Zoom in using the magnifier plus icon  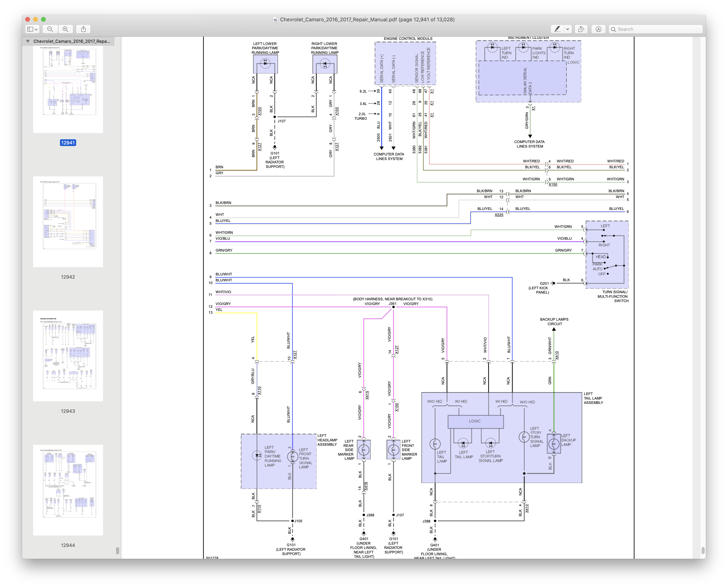coord(66,29)
